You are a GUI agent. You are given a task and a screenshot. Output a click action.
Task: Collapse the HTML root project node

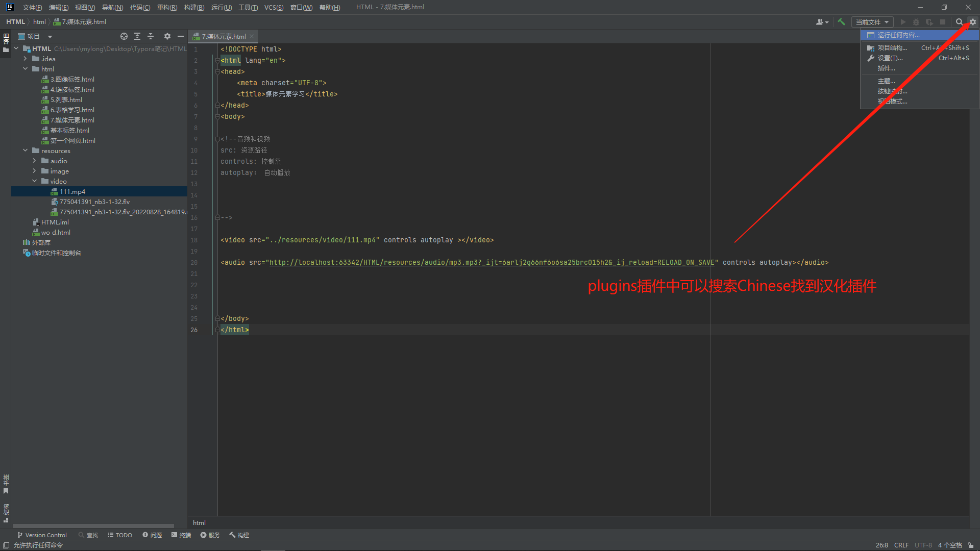[x=16, y=48]
